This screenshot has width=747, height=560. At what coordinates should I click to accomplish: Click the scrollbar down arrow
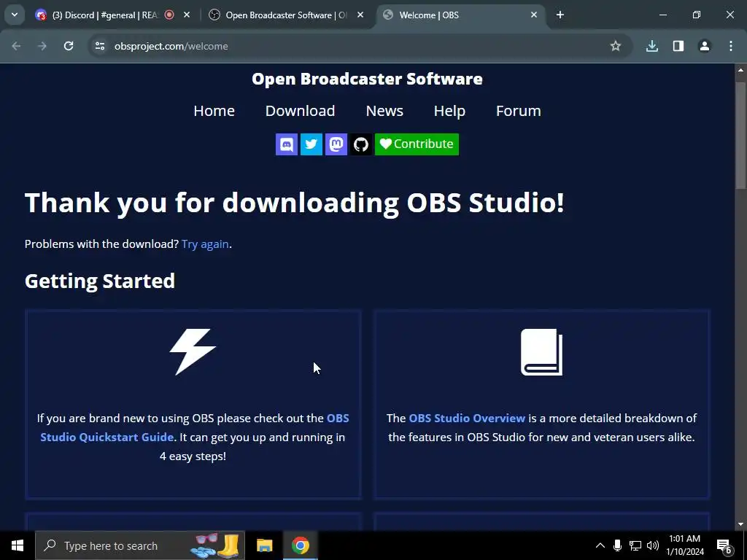[741, 524]
